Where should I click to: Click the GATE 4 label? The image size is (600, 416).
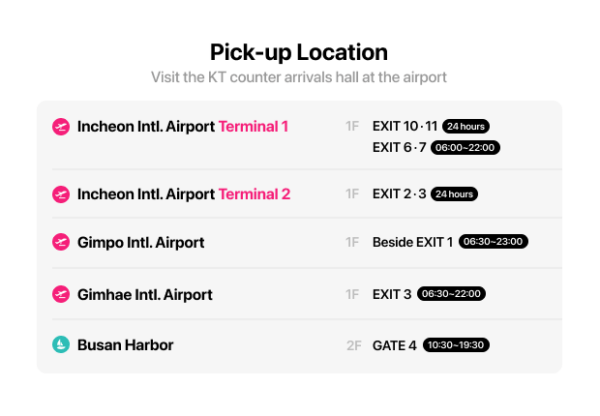pos(394,346)
